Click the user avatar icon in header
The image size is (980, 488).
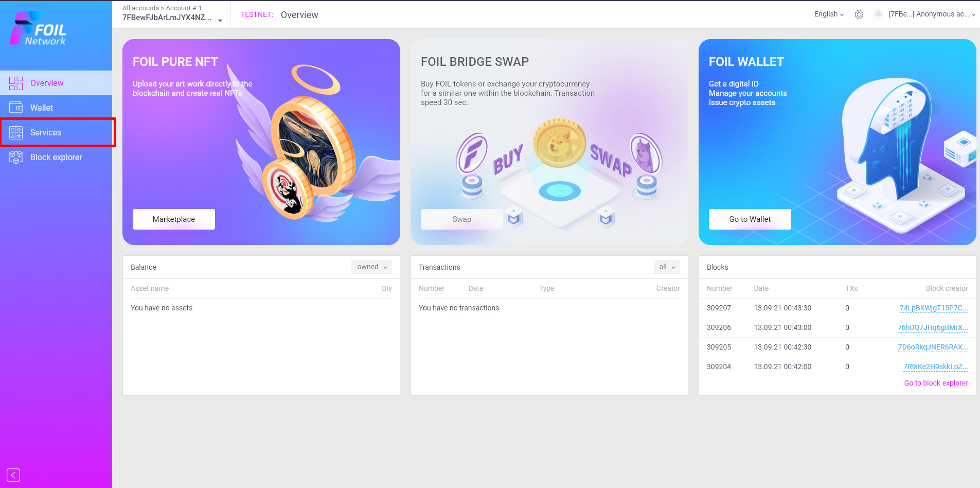point(878,14)
